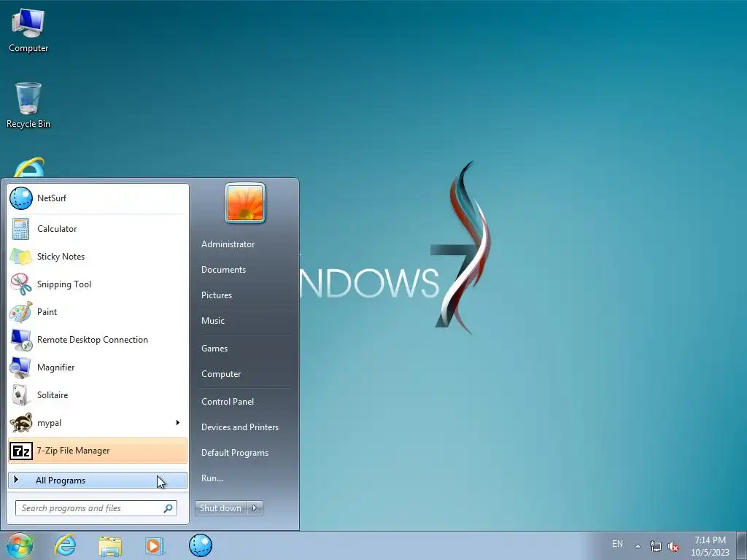Expand mypal jump list arrow
The width and height of the screenshot is (747, 560).
click(178, 423)
